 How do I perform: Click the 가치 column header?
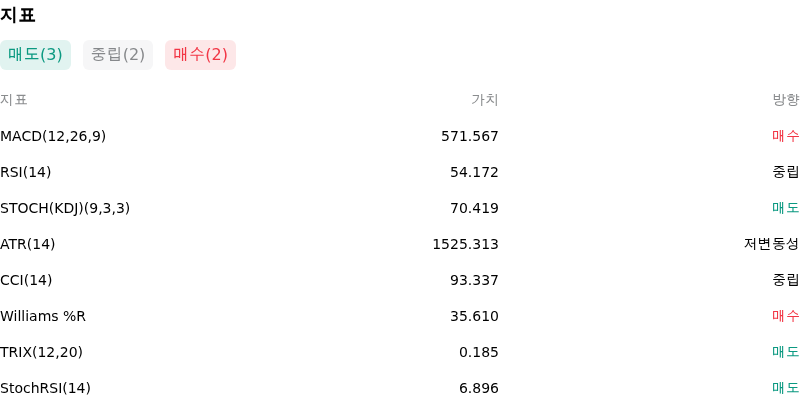click(485, 100)
